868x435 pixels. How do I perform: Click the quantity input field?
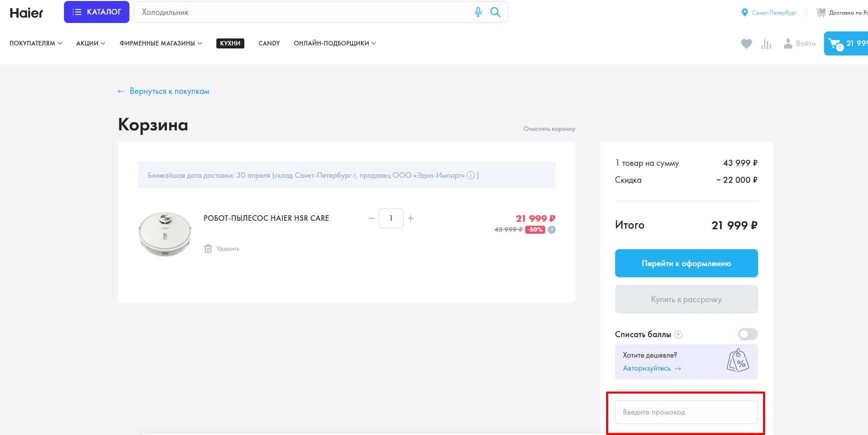click(391, 218)
